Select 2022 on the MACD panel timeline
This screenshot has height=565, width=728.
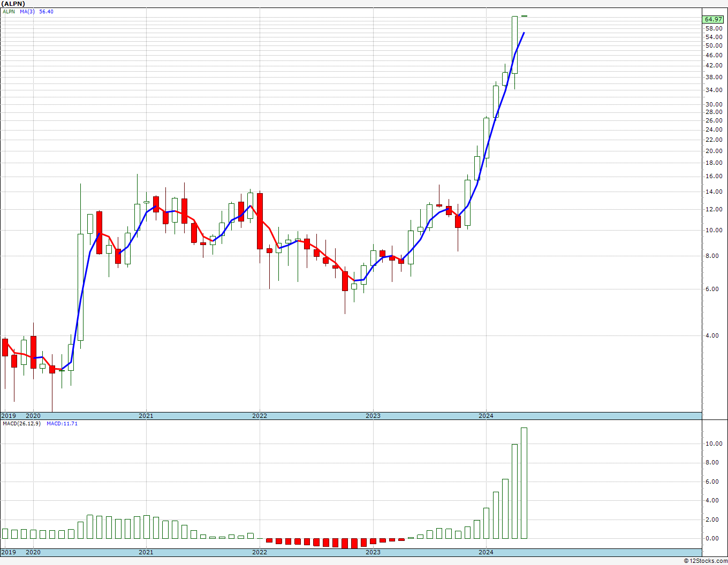(x=260, y=552)
